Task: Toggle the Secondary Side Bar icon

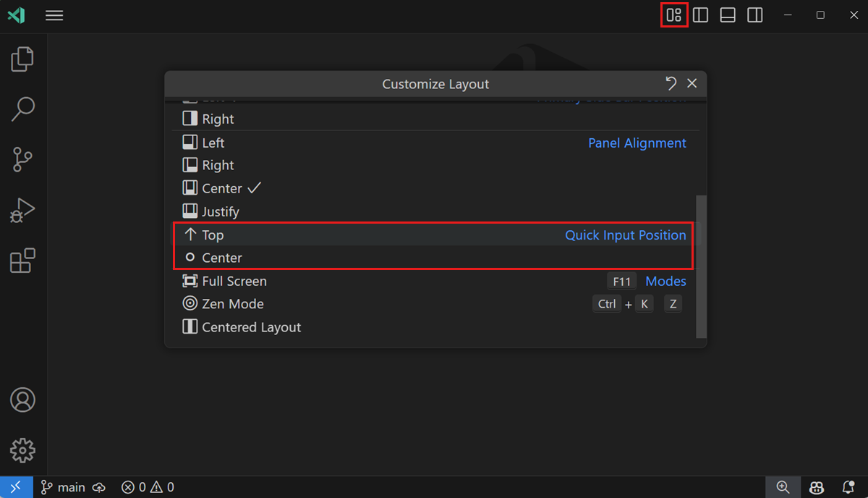Action: (754, 14)
